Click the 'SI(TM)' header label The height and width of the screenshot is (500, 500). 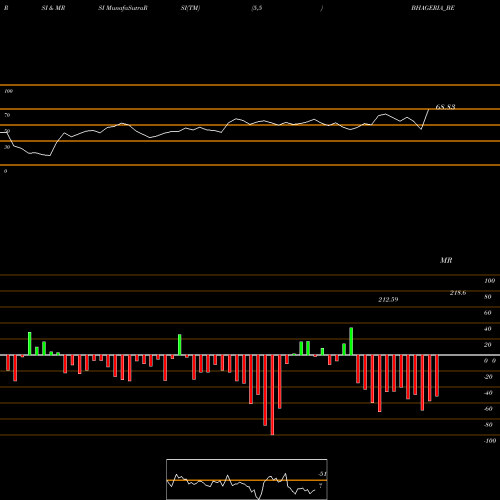[190, 8]
